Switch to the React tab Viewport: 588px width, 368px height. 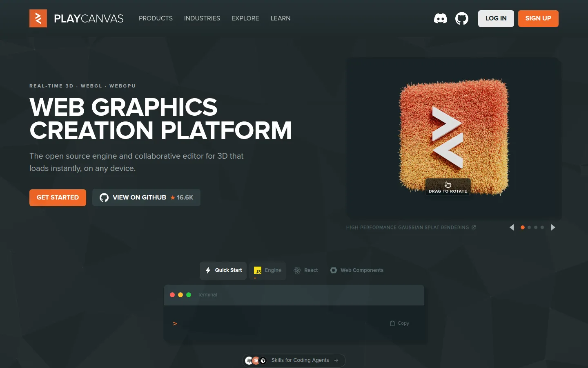(306, 270)
